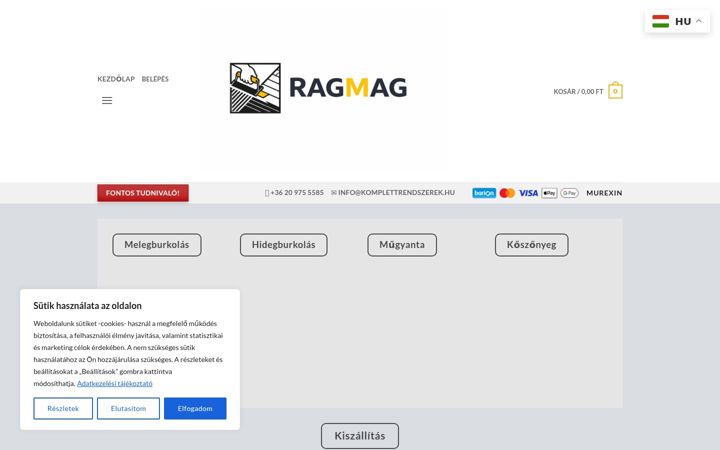This screenshot has height=450, width=720.
Task: Click Elfogadom to accept cookies
Action: coord(195,408)
